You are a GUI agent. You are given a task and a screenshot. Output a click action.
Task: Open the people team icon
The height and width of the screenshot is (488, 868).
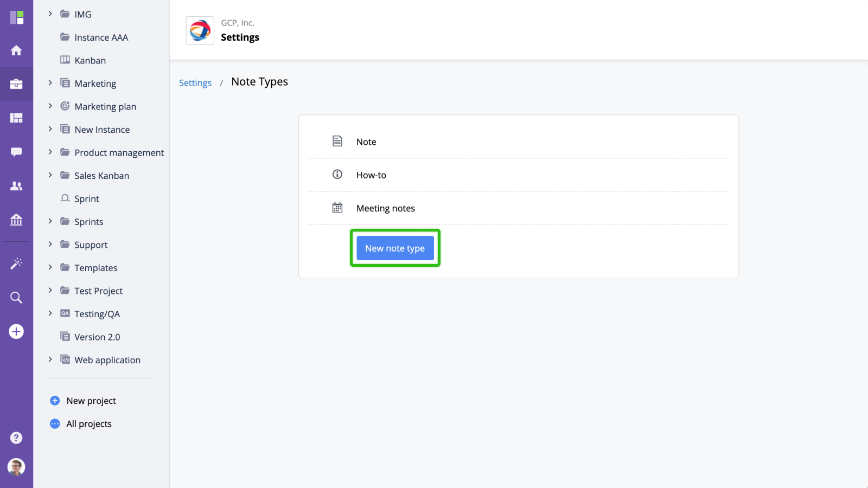[16, 186]
